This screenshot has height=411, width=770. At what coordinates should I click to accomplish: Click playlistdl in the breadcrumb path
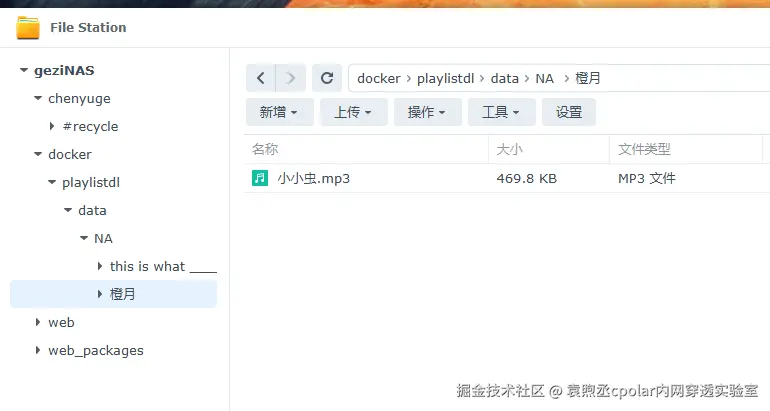click(445, 79)
